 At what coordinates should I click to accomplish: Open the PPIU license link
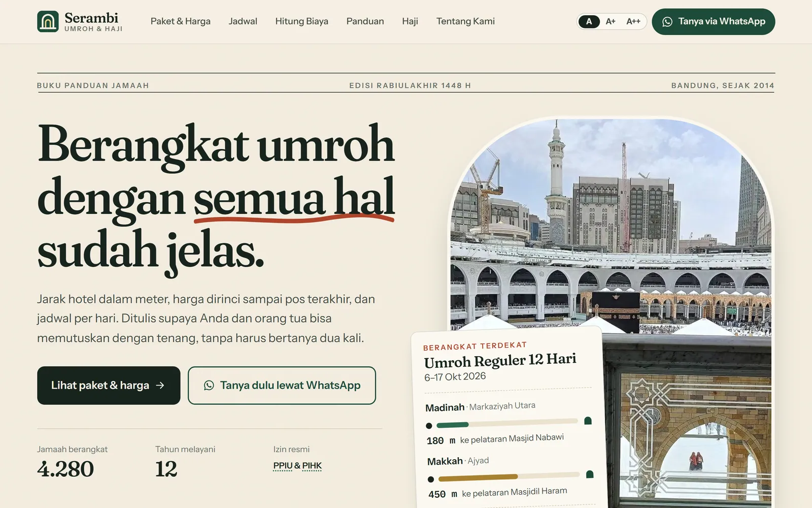click(x=283, y=466)
